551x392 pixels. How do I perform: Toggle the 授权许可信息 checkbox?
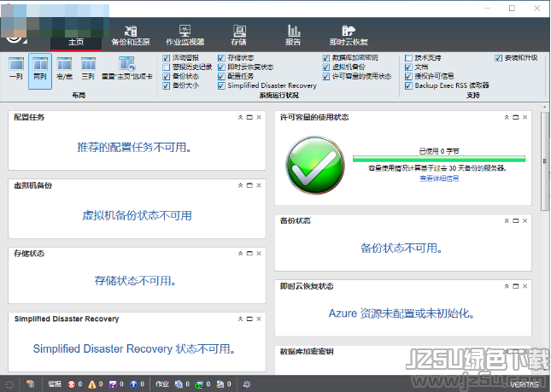(x=408, y=77)
